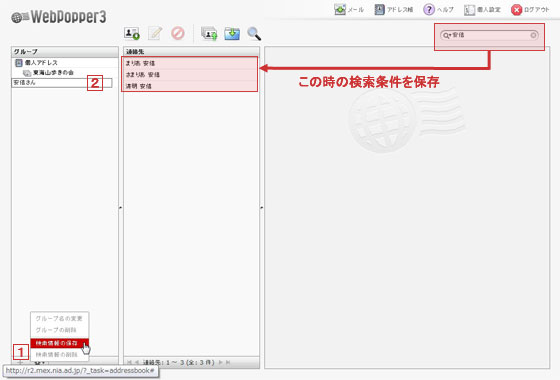560x380 pixels.
Task: Click the WebPopper3 logo
Action: click(x=59, y=17)
